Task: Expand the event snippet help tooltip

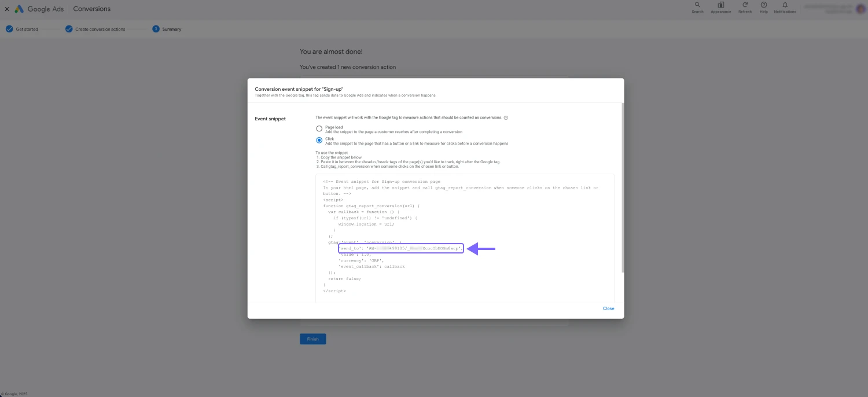Action: point(505,117)
